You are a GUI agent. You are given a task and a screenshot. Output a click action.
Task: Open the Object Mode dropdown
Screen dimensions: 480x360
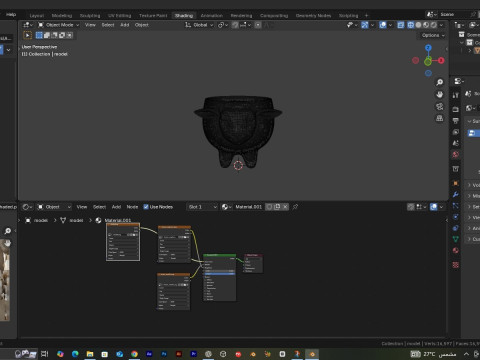pyautogui.click(x=59, y=25)
